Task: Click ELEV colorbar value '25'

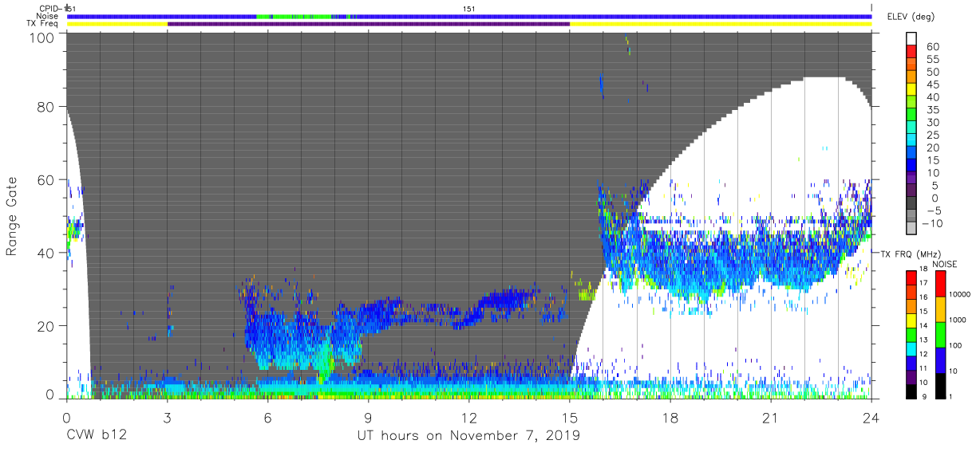Action: click(933, 135)
